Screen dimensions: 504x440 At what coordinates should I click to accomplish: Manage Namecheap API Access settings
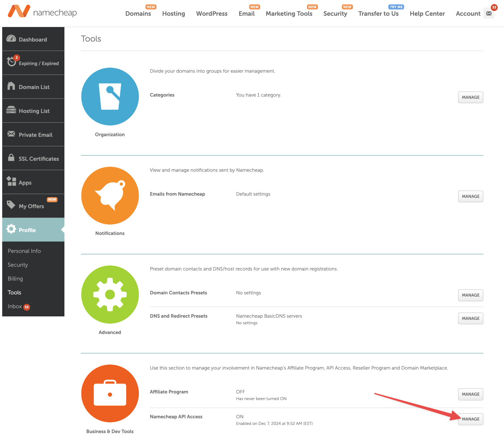[x=470, y=419]
